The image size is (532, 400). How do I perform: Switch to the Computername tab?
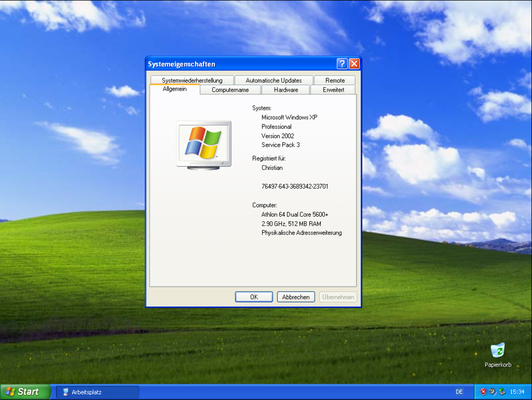230,90
